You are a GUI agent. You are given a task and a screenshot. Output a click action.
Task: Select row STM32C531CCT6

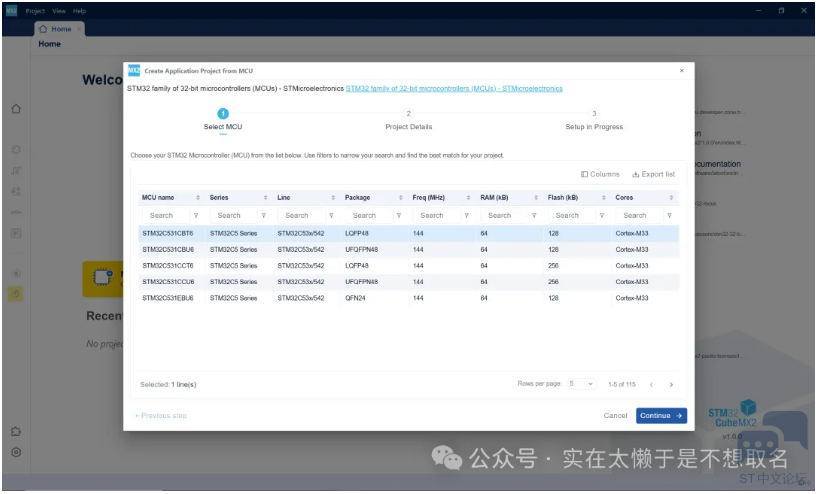coord(409,266)
